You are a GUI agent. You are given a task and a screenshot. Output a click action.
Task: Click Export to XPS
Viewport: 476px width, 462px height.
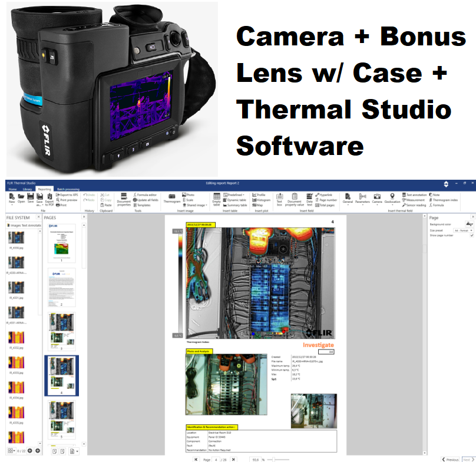coord(67,194)
